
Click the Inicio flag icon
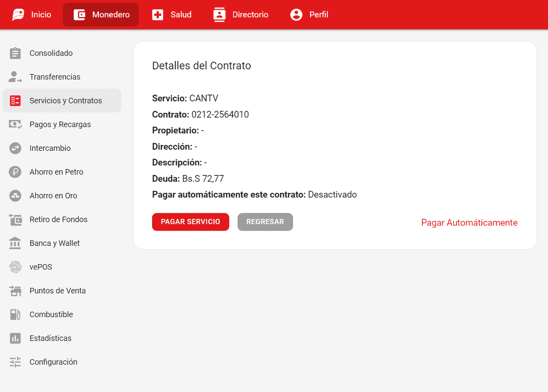coord(18,15)
